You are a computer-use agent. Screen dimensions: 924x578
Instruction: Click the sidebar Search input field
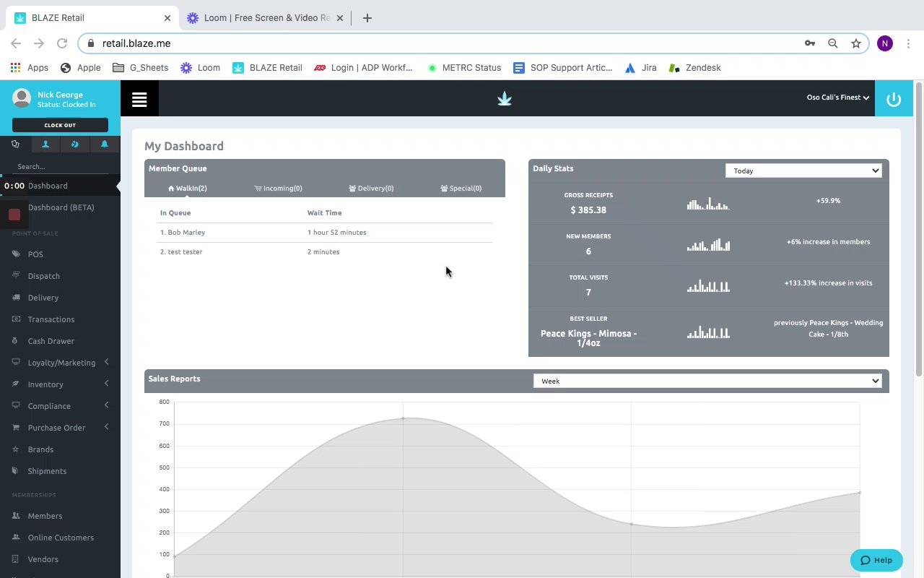coord(62,167)
